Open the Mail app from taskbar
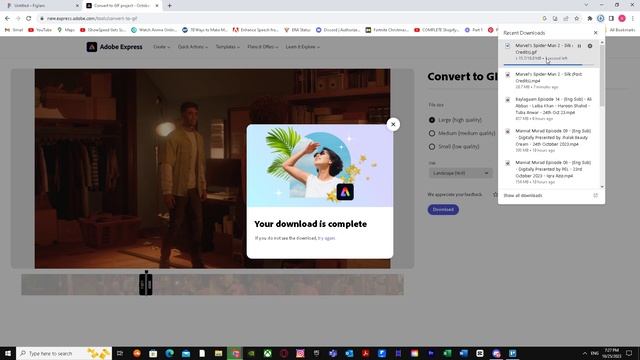Image resolution: width=640 pixels, height=360 pixels. [186, 353]
